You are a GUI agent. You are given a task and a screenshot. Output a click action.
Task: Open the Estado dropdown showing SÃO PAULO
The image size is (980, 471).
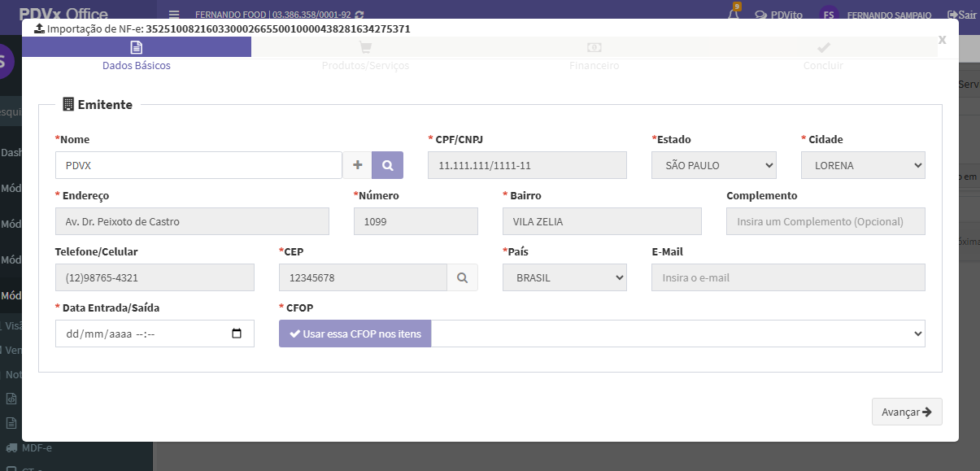click(714, 165)
